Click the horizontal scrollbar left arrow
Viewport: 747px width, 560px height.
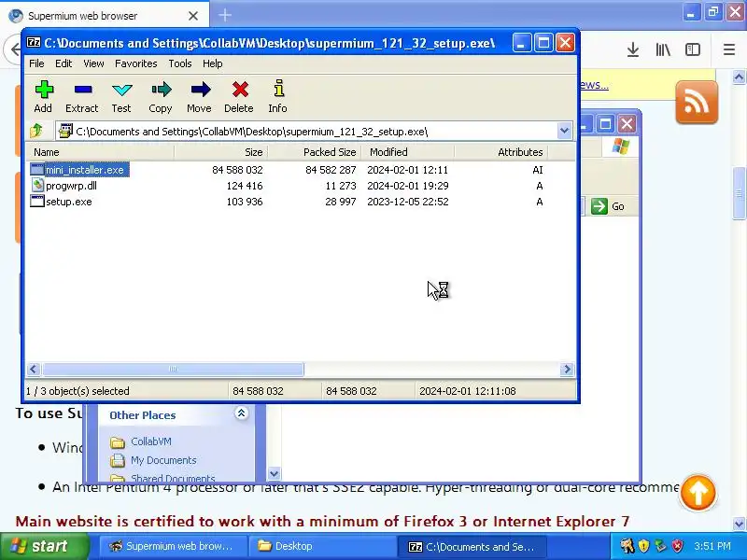pos(34,369)
